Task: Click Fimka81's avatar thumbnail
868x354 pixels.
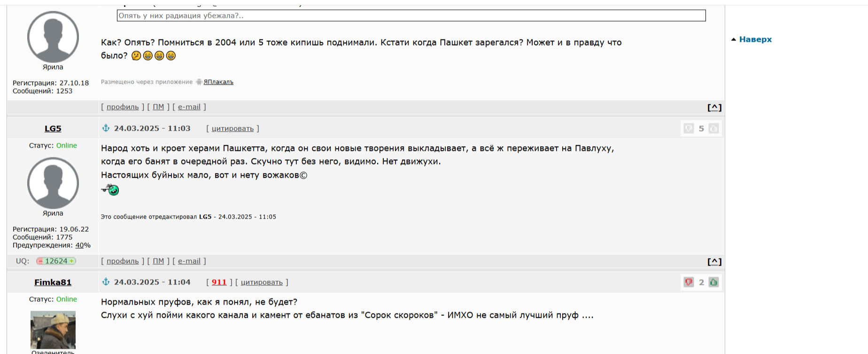Action: pyautogui.click(x=53, y=330)
